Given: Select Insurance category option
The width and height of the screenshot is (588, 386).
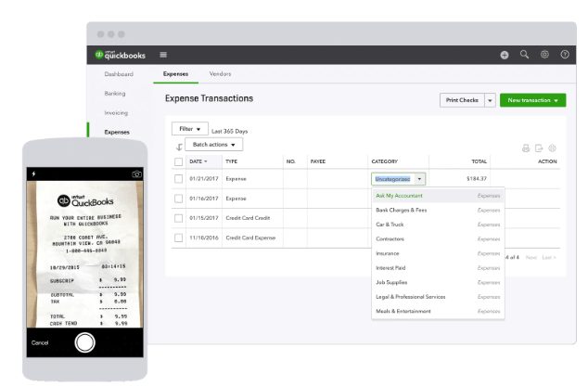Looking at the screenshot, I should tap(438, 253).
